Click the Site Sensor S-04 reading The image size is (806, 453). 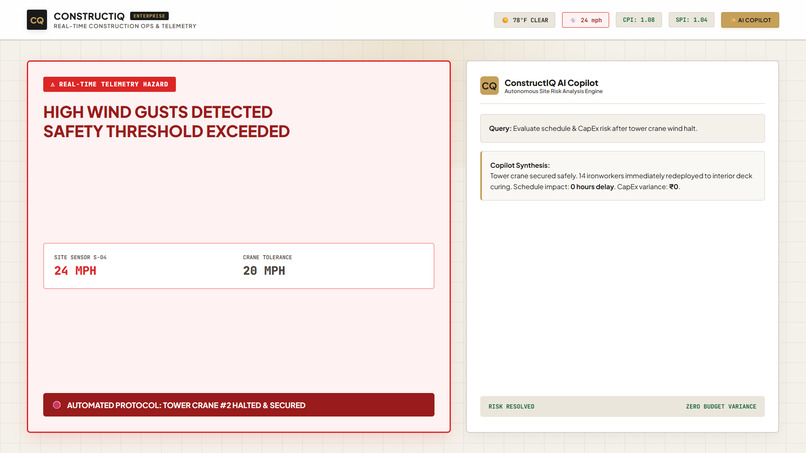pyautogui.click(x=80, y=265)
